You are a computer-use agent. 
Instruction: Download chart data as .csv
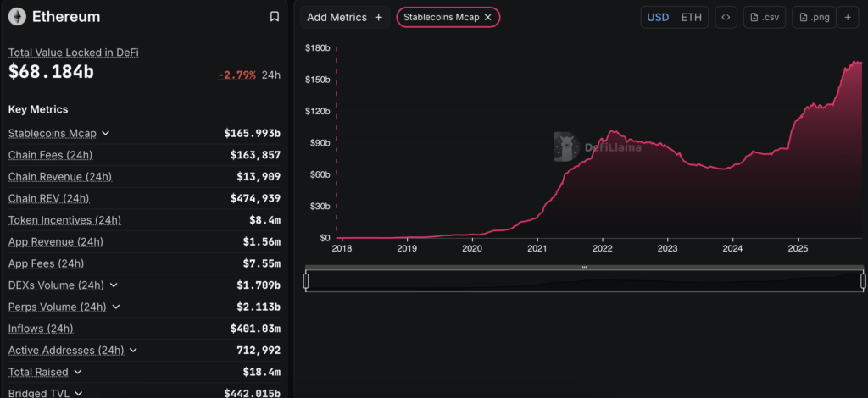point(764,17)
